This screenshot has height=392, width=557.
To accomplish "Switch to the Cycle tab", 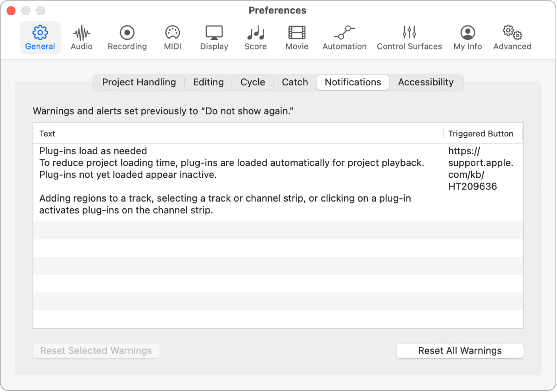I will pyautogui.click(x=253, y=82).
